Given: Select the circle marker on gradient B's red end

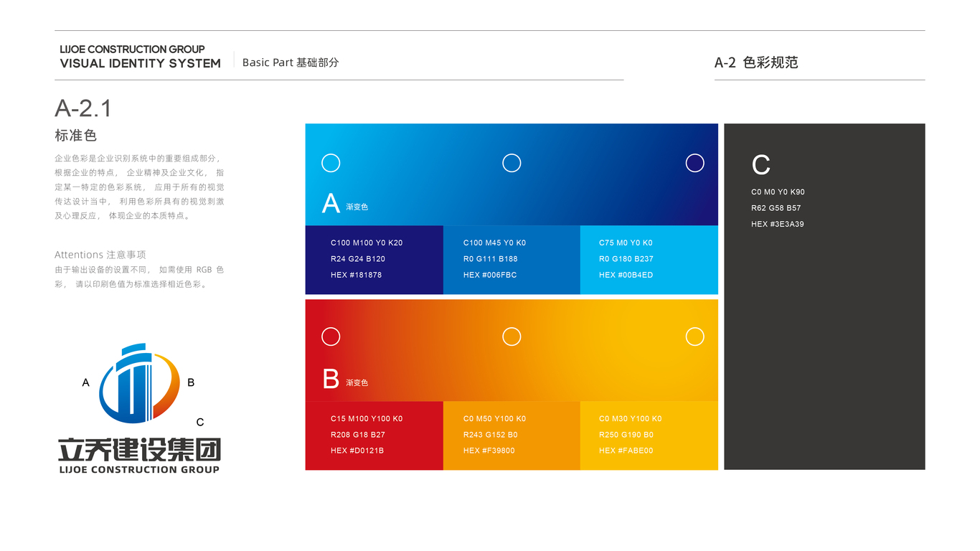Looking at the screenshot, I should coord(331,336).
